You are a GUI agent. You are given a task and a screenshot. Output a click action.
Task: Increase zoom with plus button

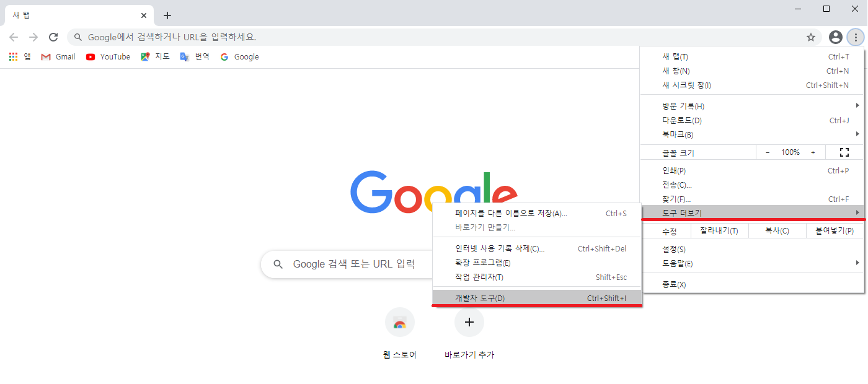[813, 152]
